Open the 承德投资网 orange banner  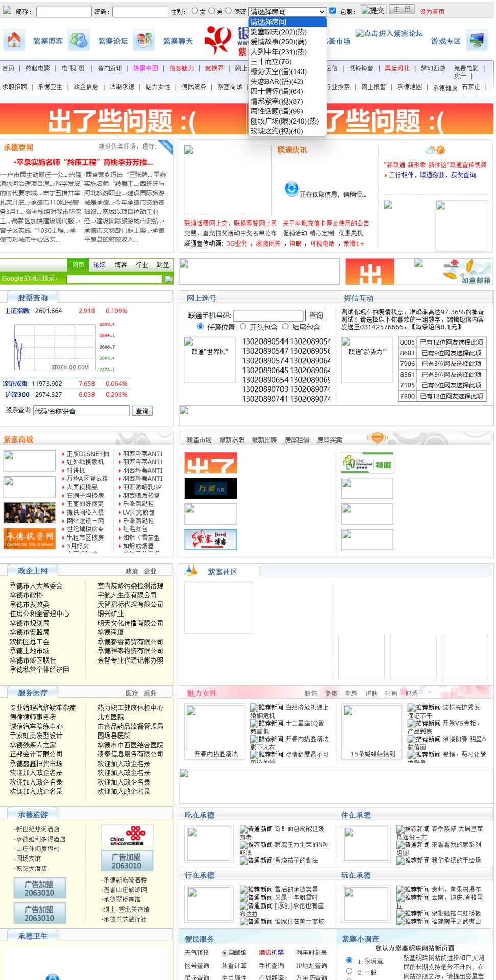point(30,538)
